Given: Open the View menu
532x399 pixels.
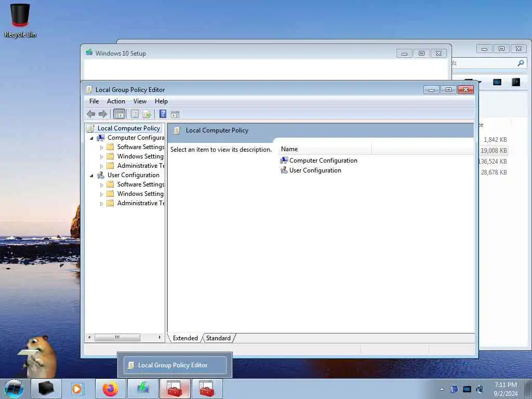Looking at the screenshot, I should (140, 101).
